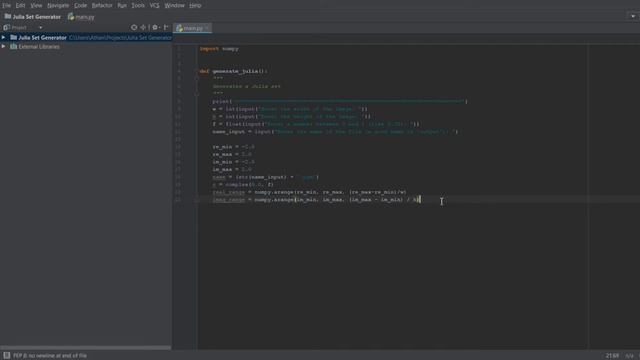The height and width of the screenshot is (360, 640).
Task: Open Project panel settings gear
Action: tap(155, 27)
